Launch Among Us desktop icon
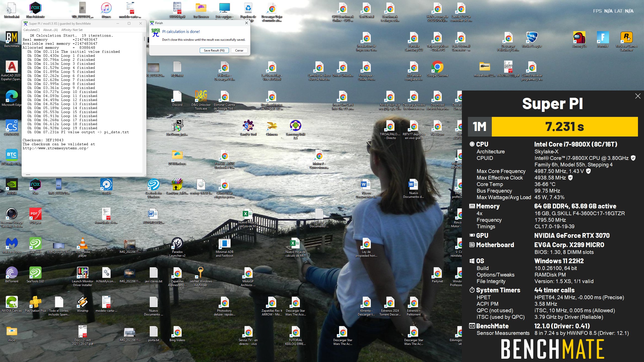 [579, 39]
